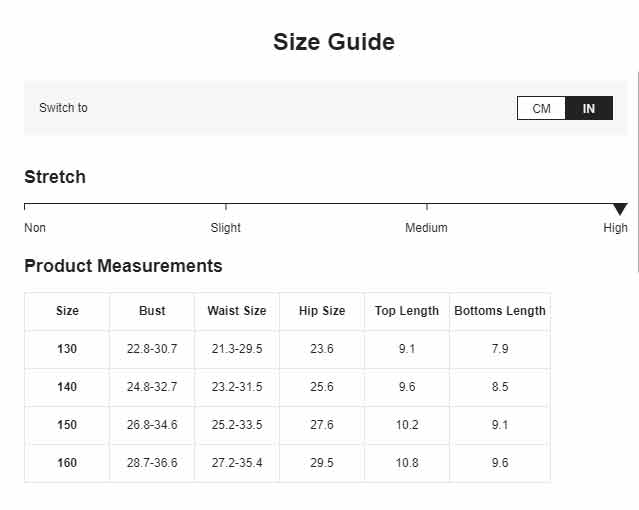Click the Bottoms Length column header
Image resolution: width=639 pixels, height=510 pixels.
pos(500,311)
